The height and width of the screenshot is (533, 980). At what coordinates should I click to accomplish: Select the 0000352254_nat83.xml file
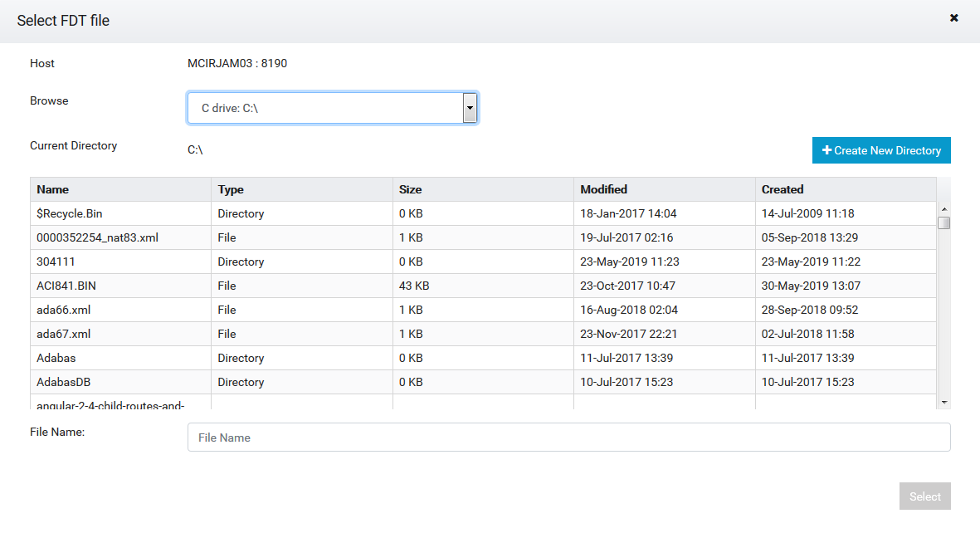[97, 237]
